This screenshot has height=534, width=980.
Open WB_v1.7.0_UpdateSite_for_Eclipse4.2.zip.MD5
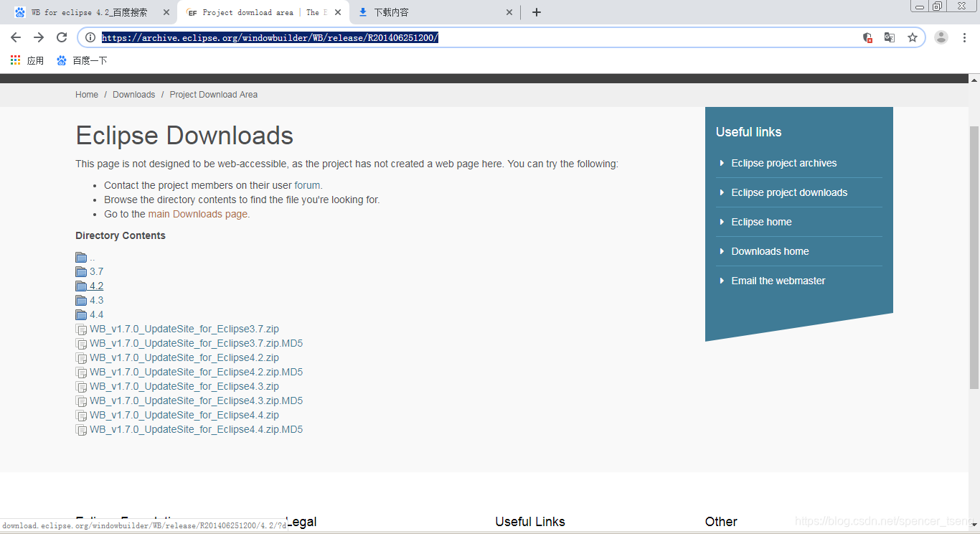[x=196, y=373]
